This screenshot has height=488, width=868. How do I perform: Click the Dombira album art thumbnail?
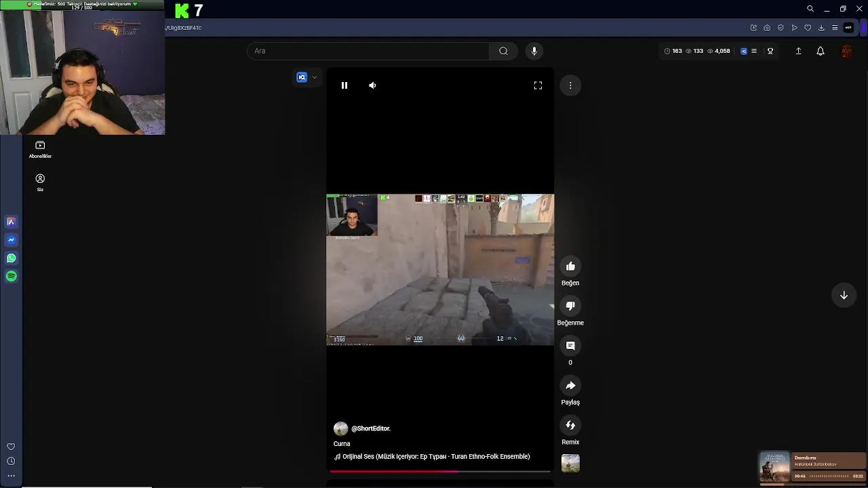tap(774, 467)
